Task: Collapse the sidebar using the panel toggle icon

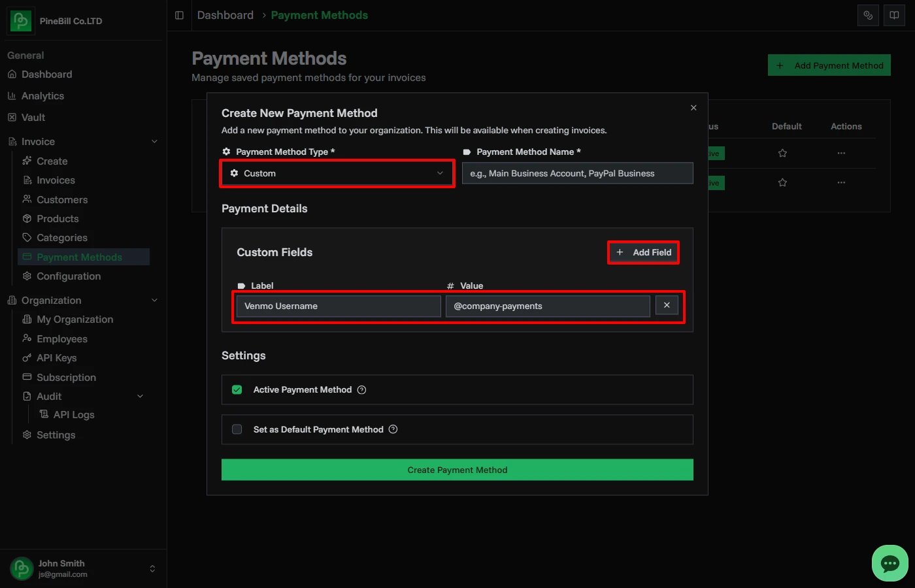Action: 179,15
